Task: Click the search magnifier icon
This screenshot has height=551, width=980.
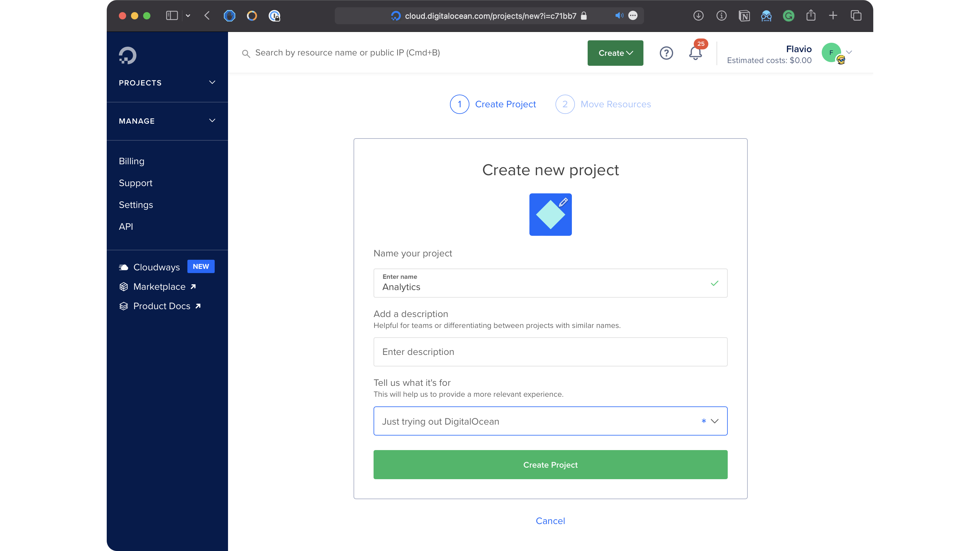Action: point(246,54)
